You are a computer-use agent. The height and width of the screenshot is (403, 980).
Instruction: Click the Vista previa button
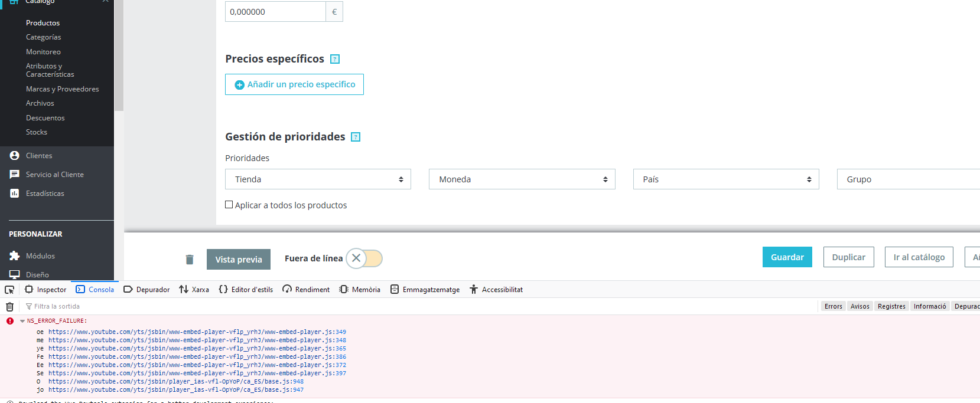(239, 260)
